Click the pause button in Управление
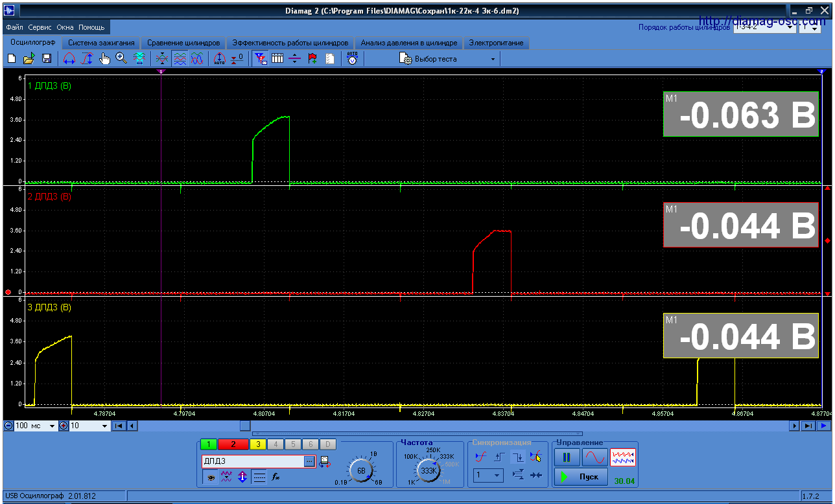Screen dimensions: 835x504 567,457
